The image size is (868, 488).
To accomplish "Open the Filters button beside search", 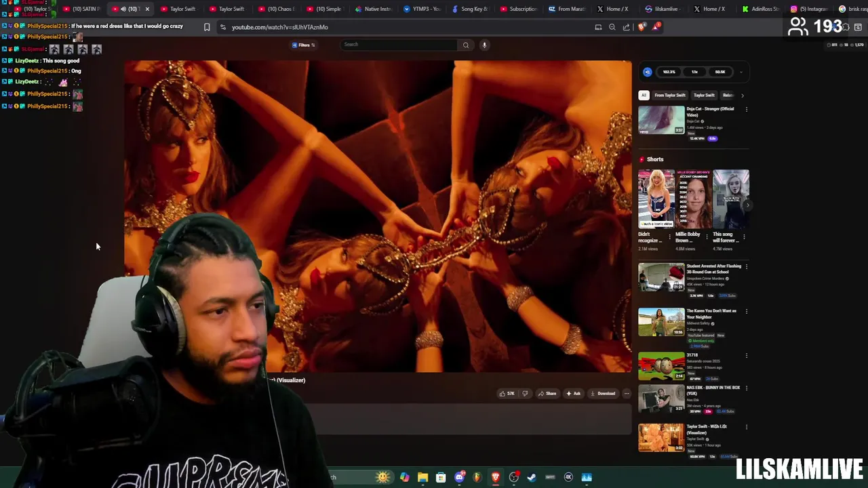I will (303, 45).
